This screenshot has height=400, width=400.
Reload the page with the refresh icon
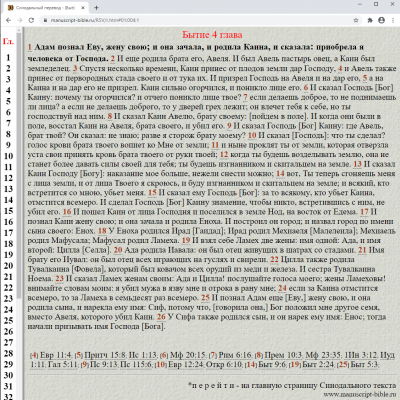[x=31, y=20]
